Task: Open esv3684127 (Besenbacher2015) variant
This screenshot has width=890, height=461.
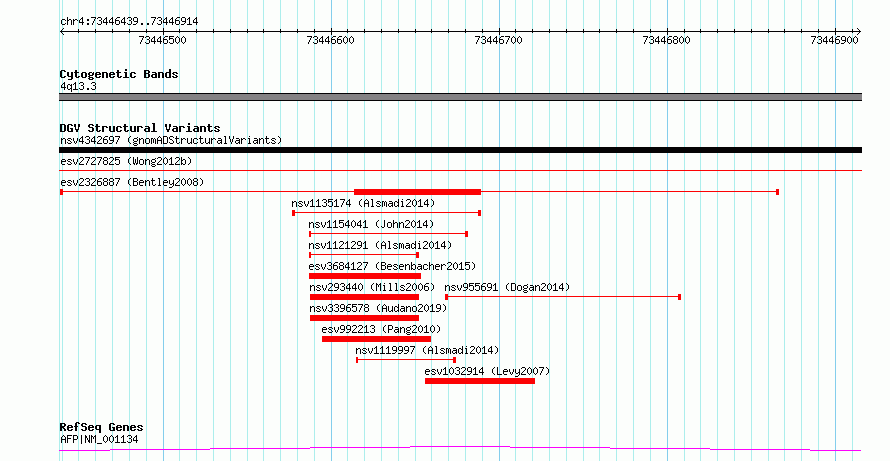Action: click(392, 266)
